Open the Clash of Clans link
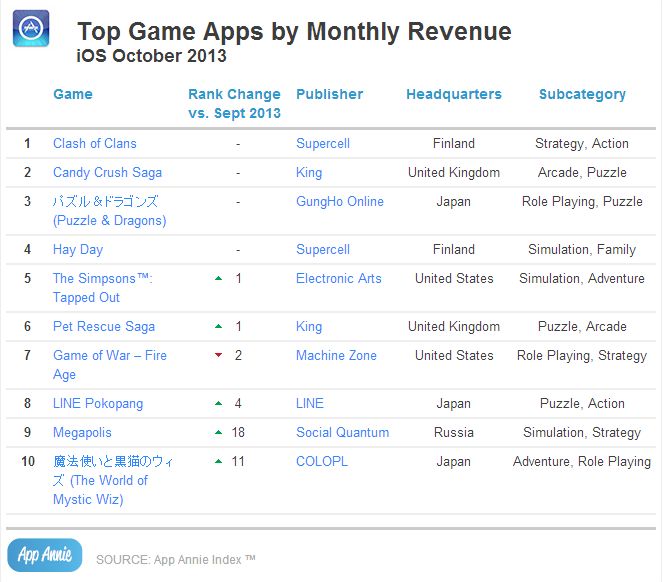 point(95,143)
